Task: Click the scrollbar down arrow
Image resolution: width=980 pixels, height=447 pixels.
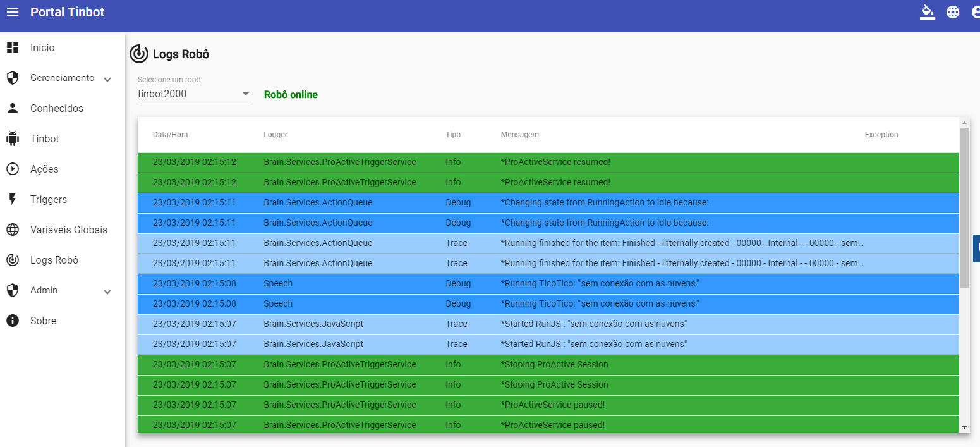Action: pyautogui.click(x=964, y=428)
